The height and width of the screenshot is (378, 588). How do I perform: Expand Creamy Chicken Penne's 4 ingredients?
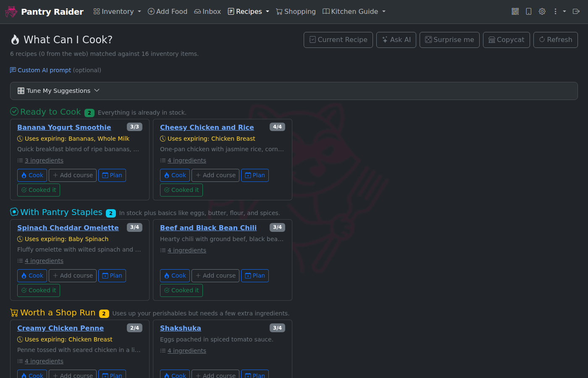click(x=44, y=361)
